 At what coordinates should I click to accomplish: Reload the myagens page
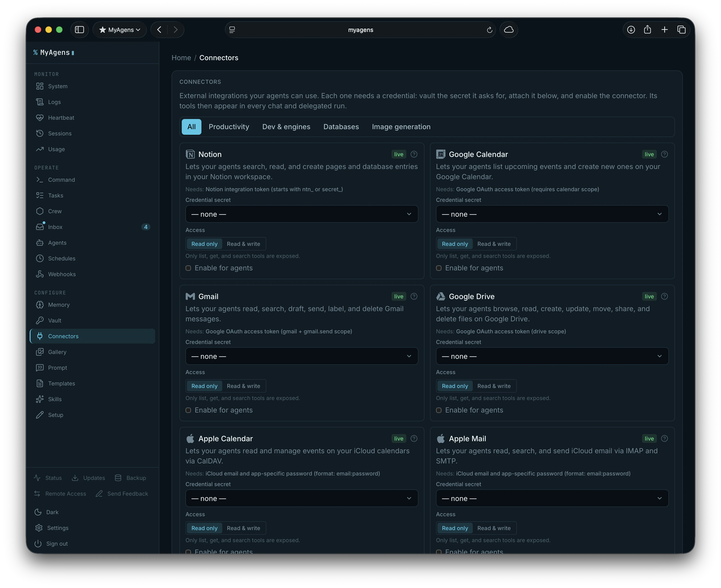[x=489, y=30]
